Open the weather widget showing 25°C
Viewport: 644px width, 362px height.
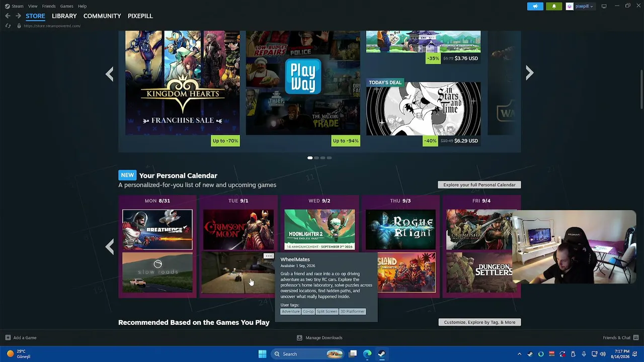pos(19,354)
